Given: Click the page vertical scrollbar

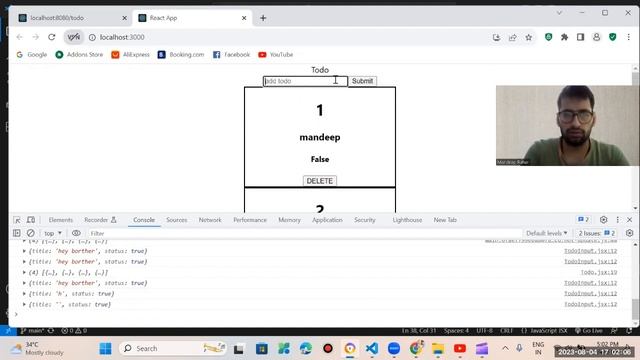Looking at the screenshot, I should click(x=635, y=138).
